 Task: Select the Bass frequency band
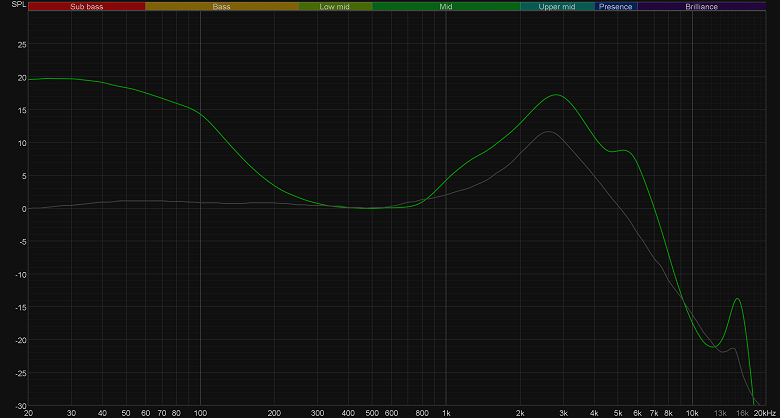(x=222, y=6)
